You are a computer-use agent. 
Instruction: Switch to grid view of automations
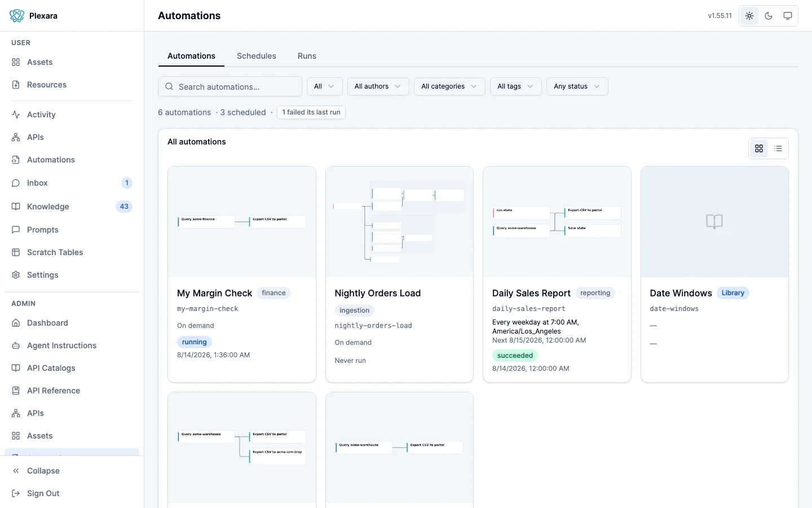pos(759,148)
